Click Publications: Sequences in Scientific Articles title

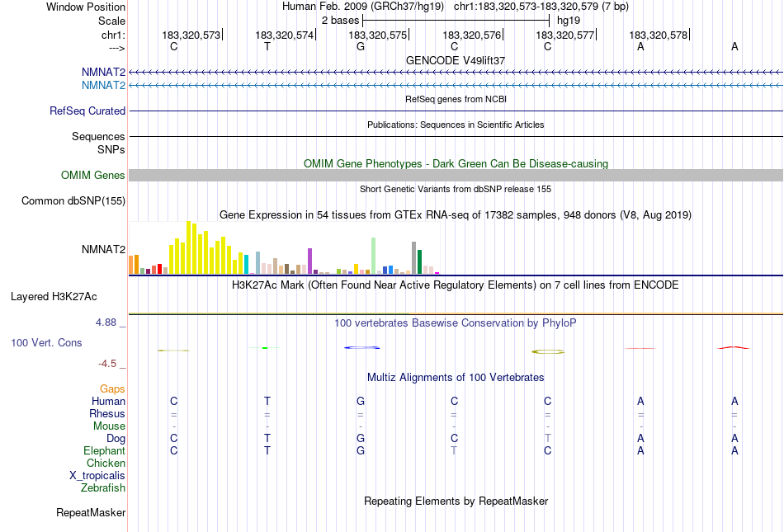pyautogui.click(x=456, y=125)
